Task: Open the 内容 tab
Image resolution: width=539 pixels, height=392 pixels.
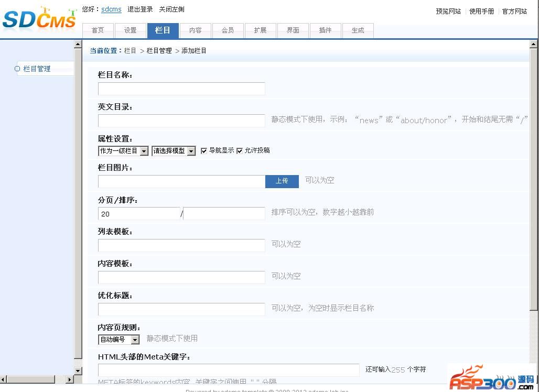Action: pos(195,30)
